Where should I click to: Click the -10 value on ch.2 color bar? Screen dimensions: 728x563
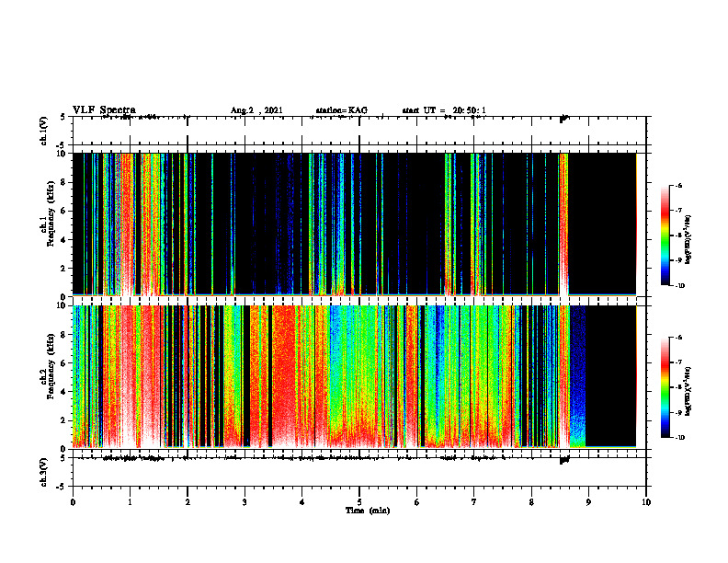[x=679, y=438]
